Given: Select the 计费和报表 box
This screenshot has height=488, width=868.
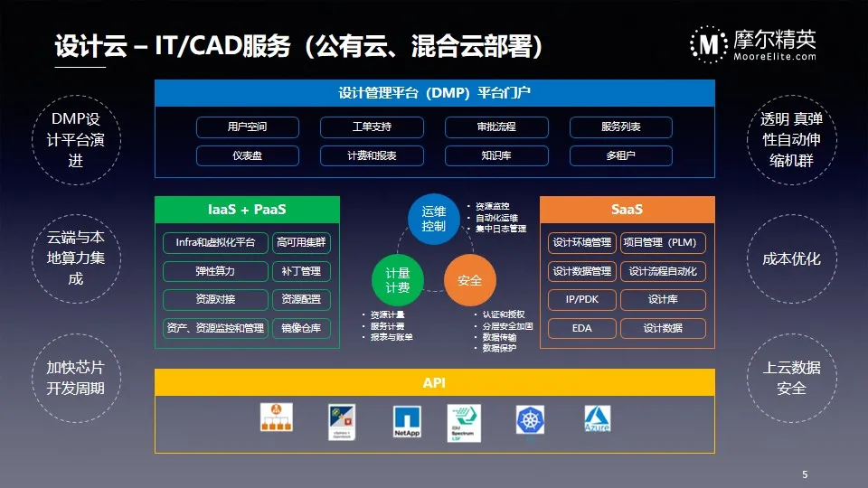Looking at the screenshot, I should [372, 155].
